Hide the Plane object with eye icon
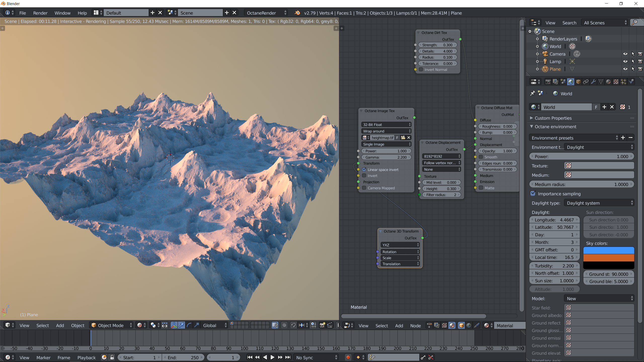 625,69
